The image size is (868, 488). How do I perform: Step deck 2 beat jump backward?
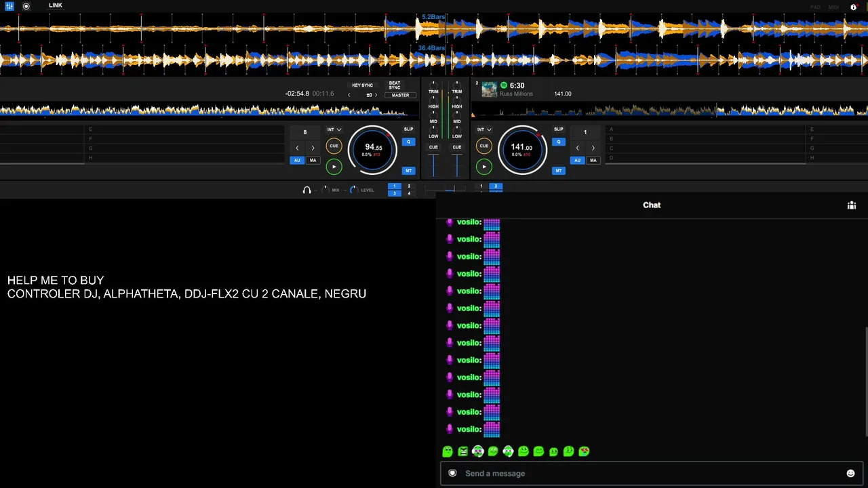coord(577,148)
